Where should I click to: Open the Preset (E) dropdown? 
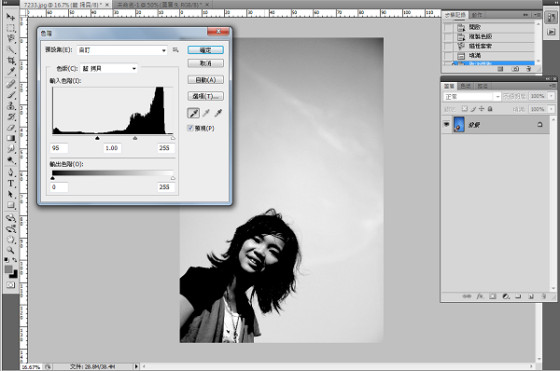[x=122, y=50]
